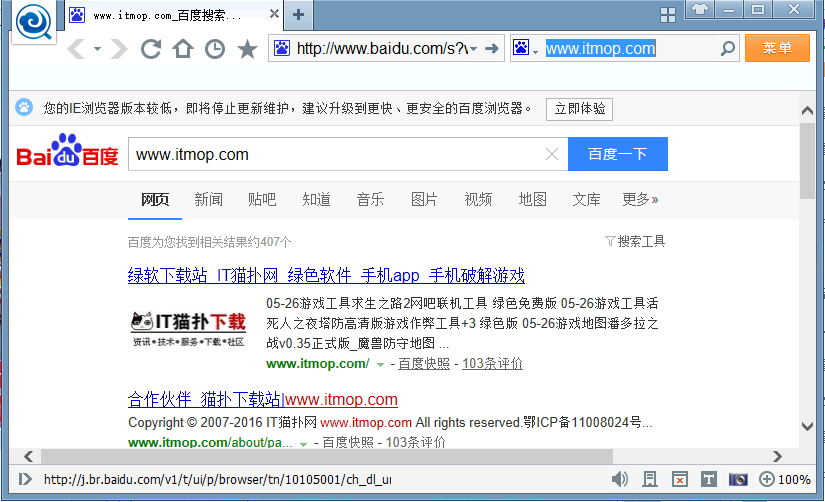Open the orange 菜单 menu button
Image resolution: width=825 pixels, height=502 pixels.
777,48
